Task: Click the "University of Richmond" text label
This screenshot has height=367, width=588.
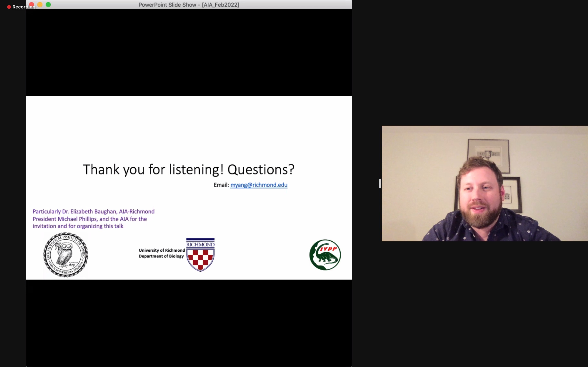Action: 162,250
